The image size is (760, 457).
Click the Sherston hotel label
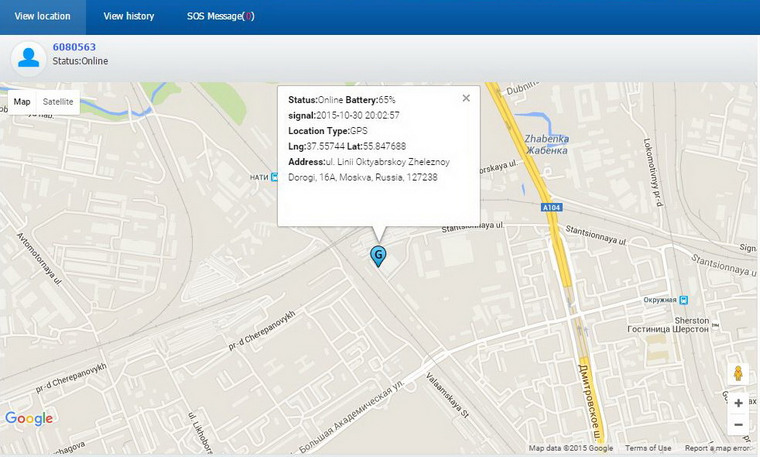[668, 325]
